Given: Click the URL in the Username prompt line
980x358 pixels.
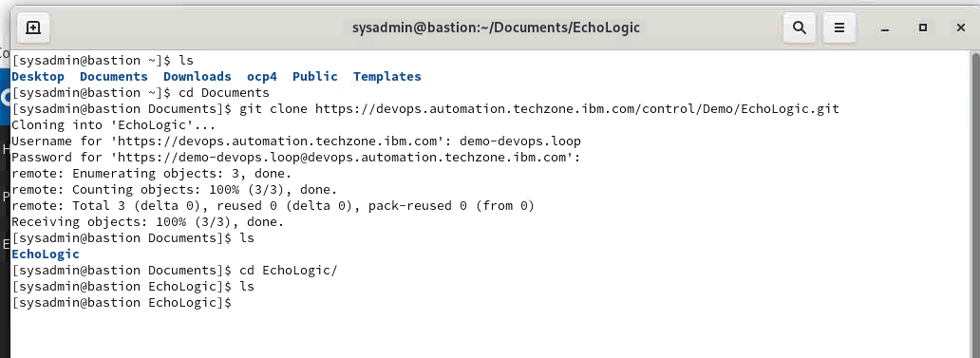Looking at the screenshot, I should tap(277, 141).
